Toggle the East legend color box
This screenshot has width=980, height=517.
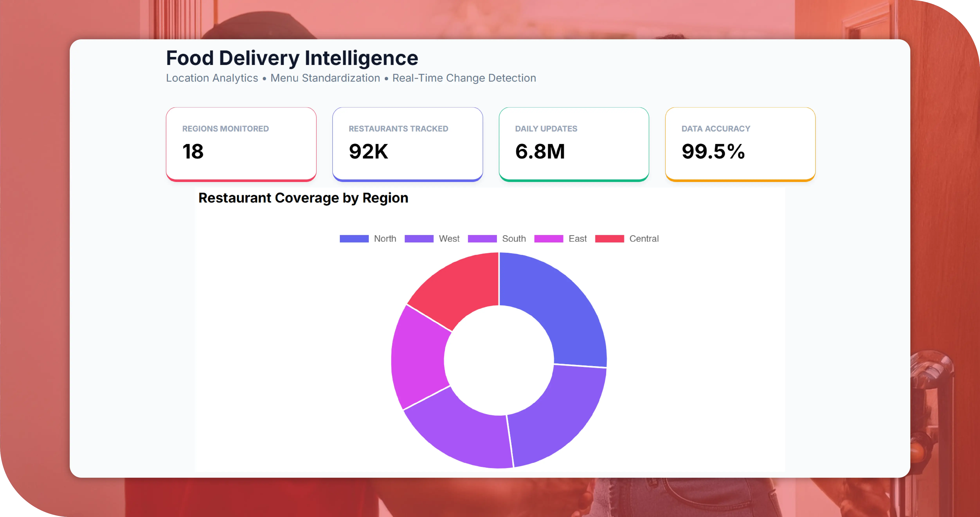(549, 239)
